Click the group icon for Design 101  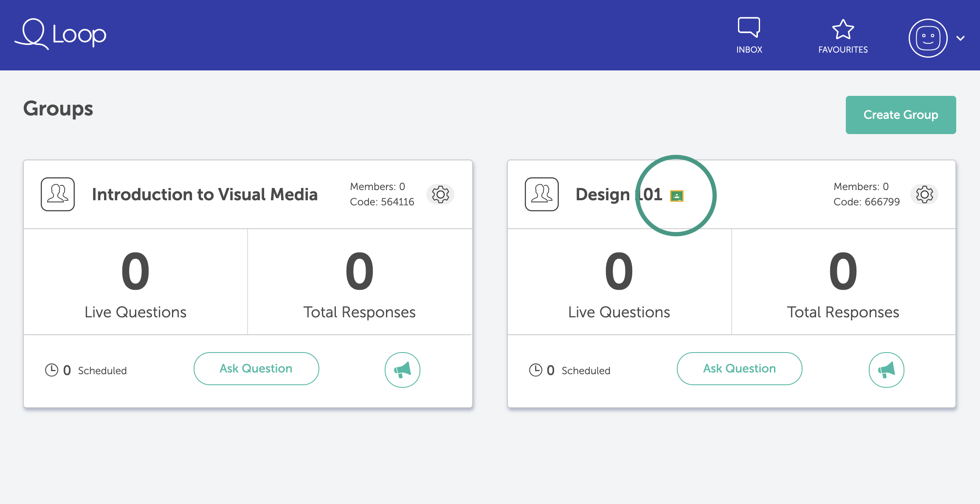[x=541, y=194]
